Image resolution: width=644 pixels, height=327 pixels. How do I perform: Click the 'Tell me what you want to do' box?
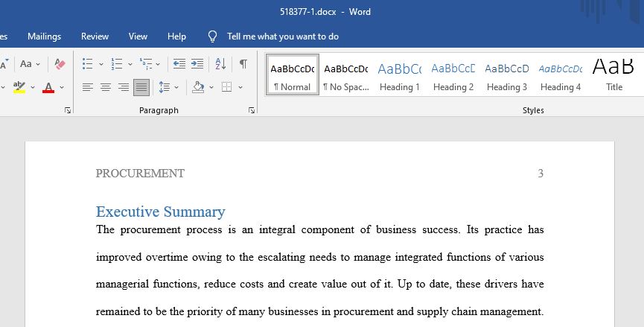(x=283, y=36)
